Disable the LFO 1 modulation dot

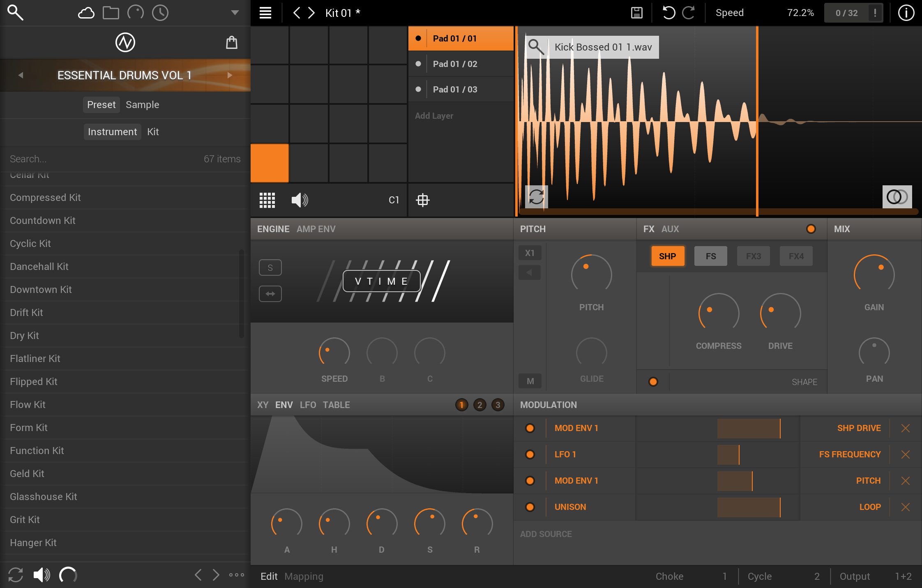pyautogui.click(x=530, y=454)
